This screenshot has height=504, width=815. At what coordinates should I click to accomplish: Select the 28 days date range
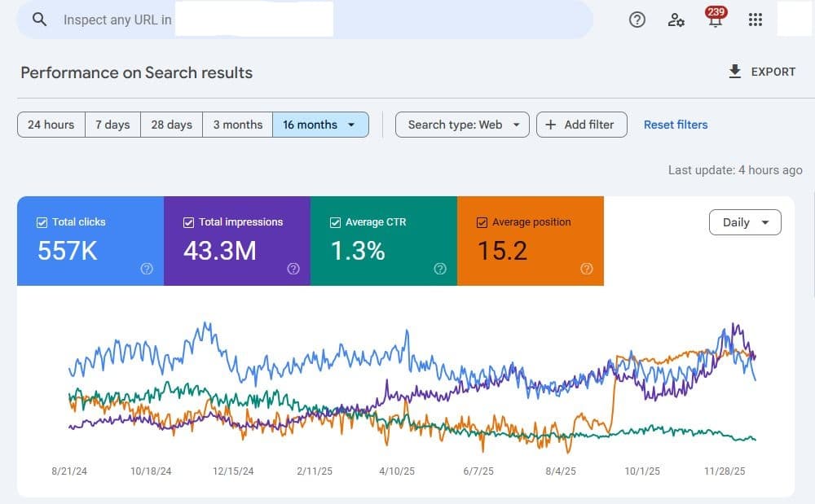coord(171,125)
